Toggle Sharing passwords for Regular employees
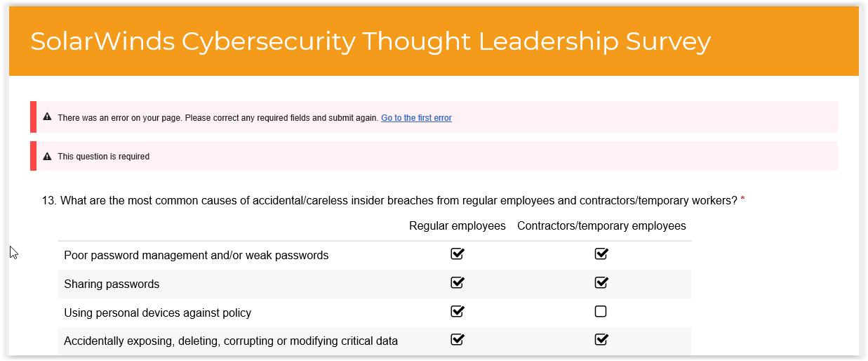 (458, 282)
